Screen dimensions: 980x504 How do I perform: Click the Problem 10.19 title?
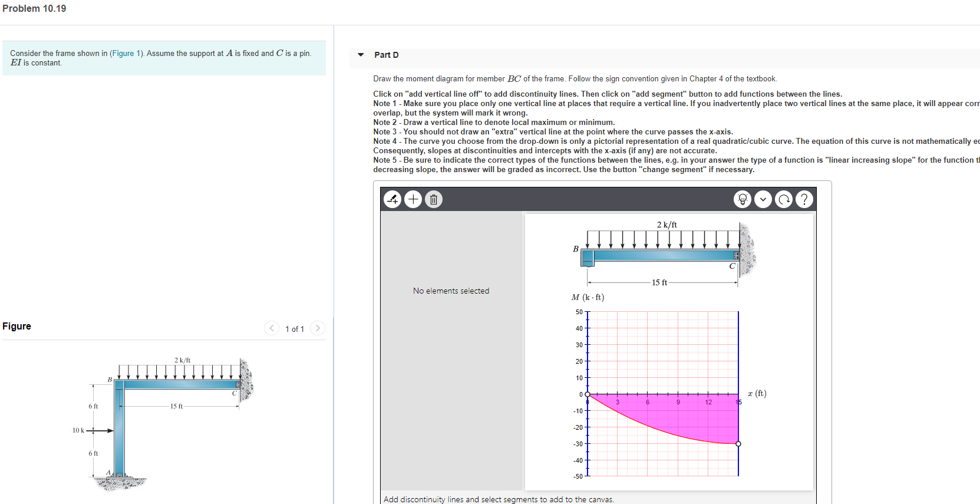coord(34,8)
